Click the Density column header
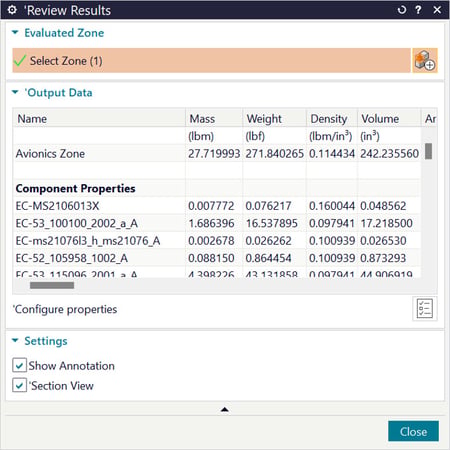The width and height of the screenshot is (450, 450). pyautogui.click(x=332, y=118)
